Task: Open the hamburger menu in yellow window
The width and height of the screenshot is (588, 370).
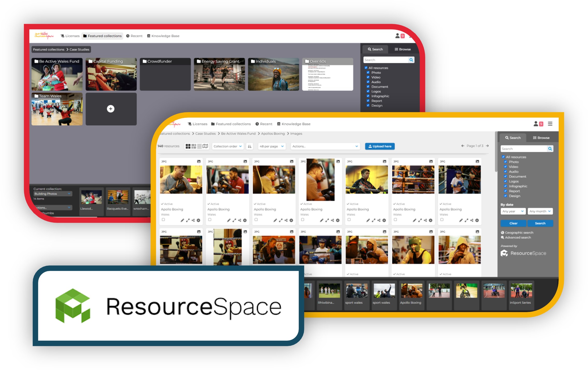Action: (x=550, y=124)
